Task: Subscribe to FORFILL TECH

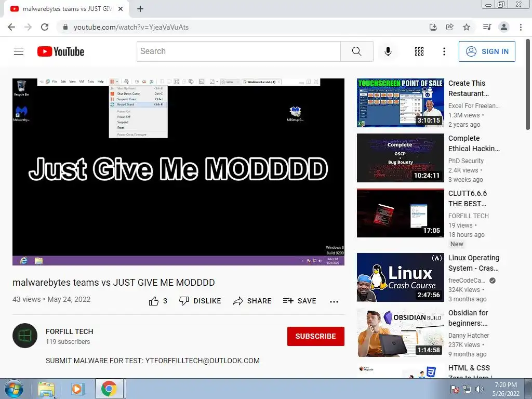Action: tap(315, 336)
